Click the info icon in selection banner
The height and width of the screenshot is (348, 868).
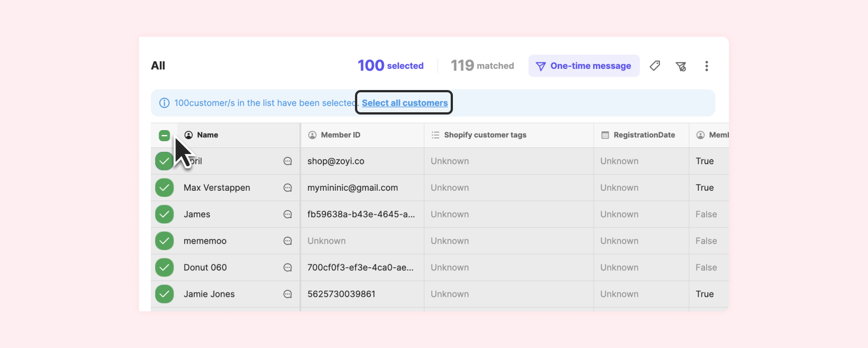(x=164, y=103)
